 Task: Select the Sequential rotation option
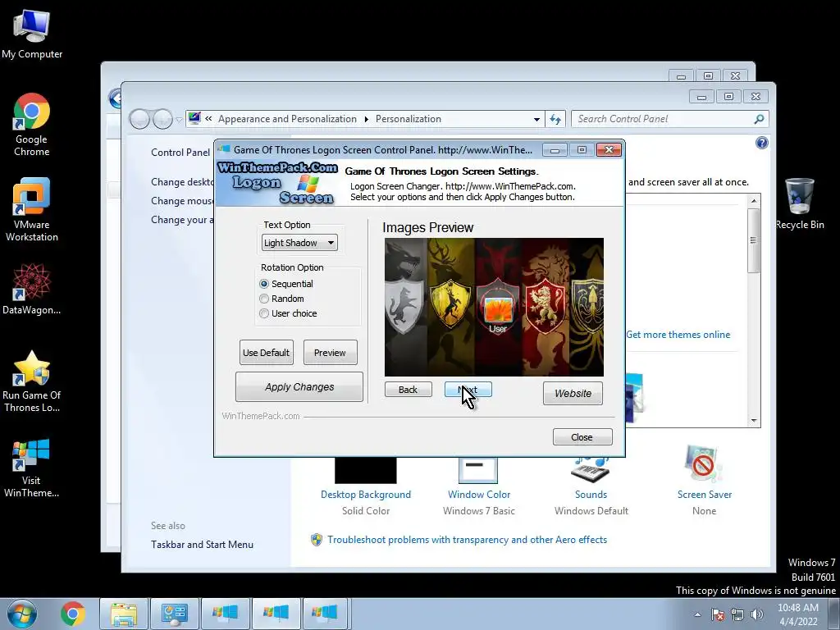286,283
